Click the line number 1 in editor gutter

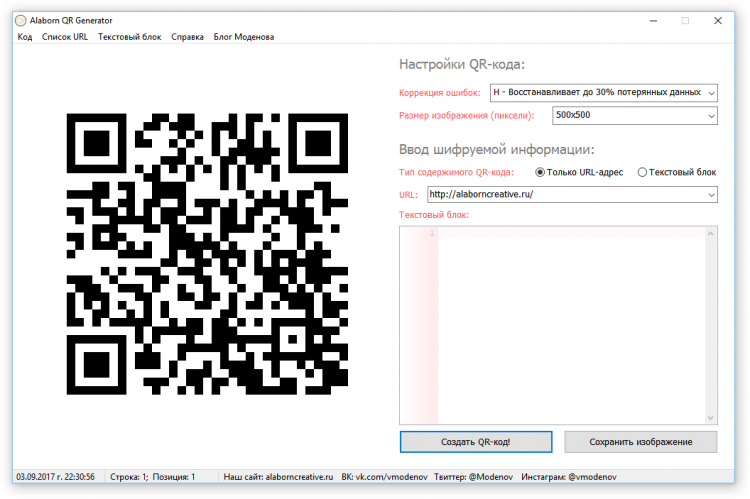coord(432,233)
